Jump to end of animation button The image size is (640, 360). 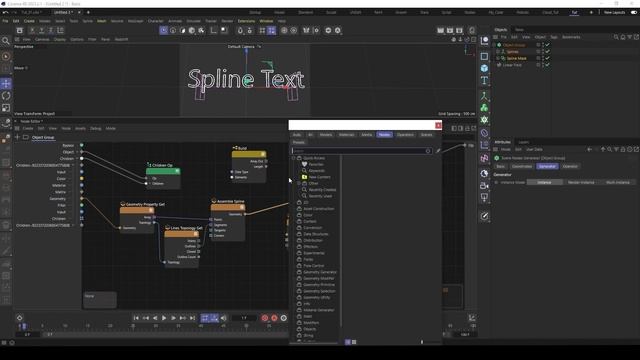coord(192,318)
